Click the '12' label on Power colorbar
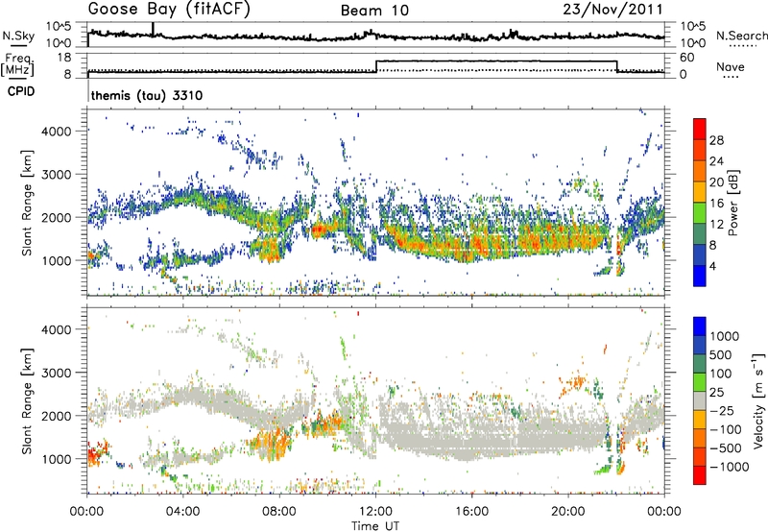The image size is (768, 532). click(716, 224)
